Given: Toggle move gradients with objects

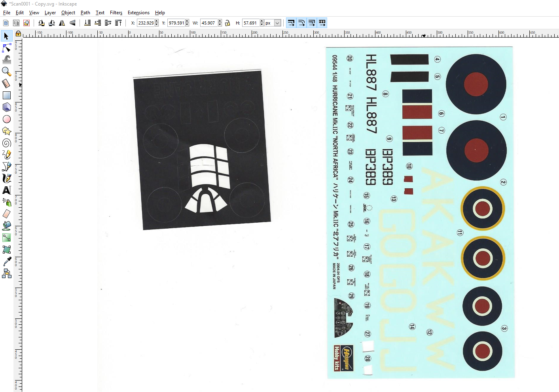Looking at the screenshot, I should click(x=312, y=23).
